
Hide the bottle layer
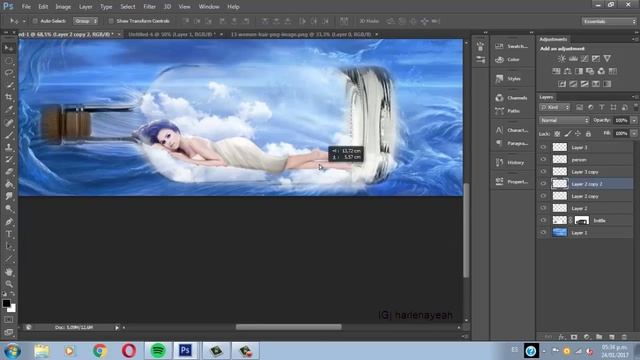pos(543,220)
